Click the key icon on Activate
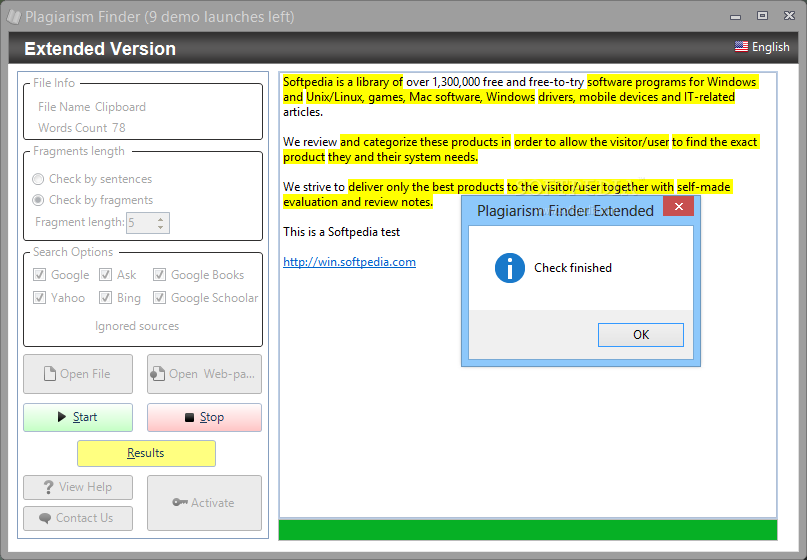 point(180,502)
